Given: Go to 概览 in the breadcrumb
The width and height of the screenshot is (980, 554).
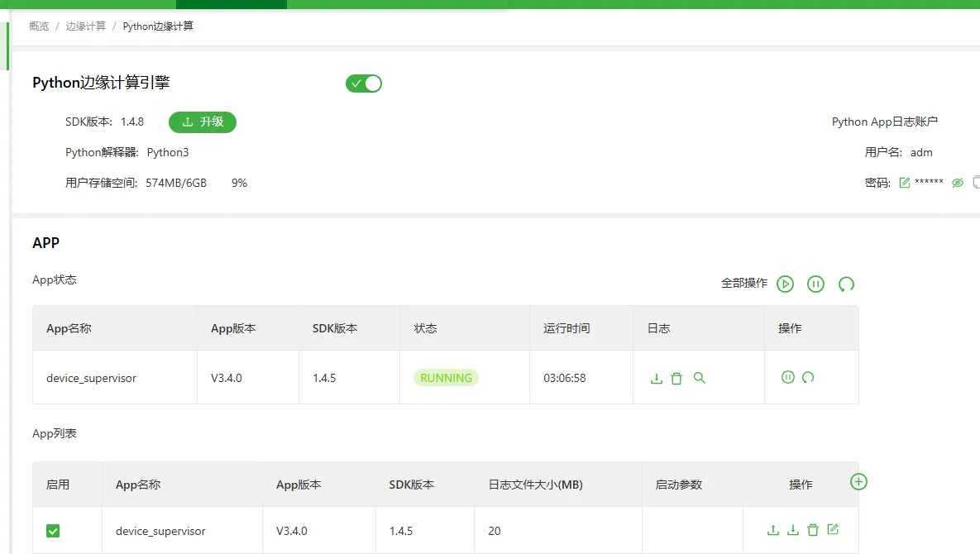Looking at the screenshot, I should point(39,26).
